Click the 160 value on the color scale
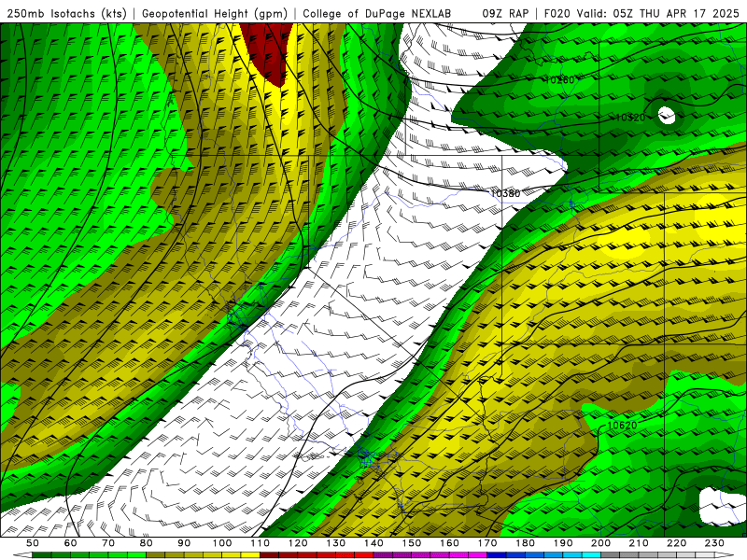Screen dimensions: 747x560 pyautogui.click(x=449, y=543)
